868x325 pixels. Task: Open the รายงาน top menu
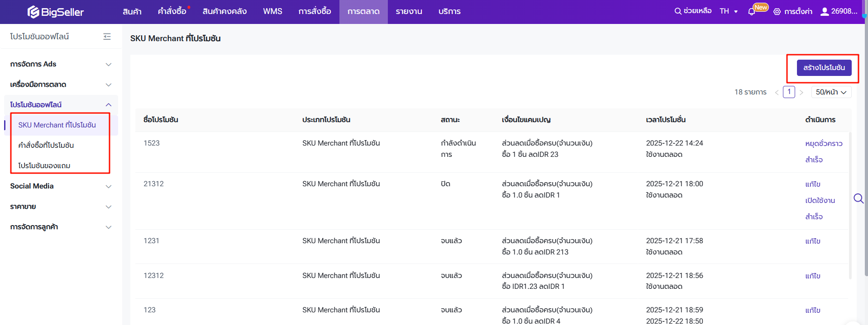pyautogui.click(x=409, y=11)
